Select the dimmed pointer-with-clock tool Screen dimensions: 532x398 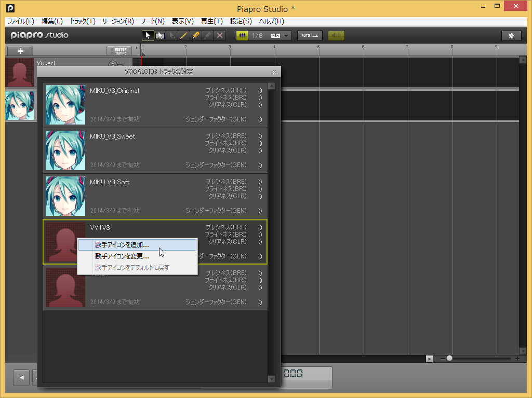[171, 36]
